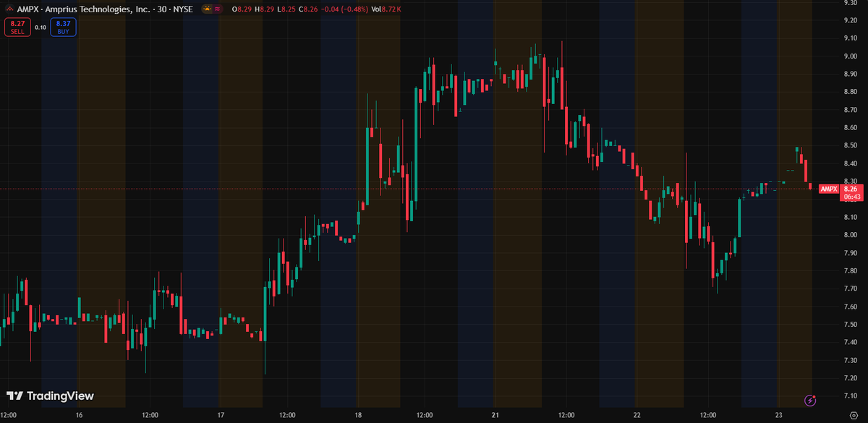Click the 06:43 bar countdown timer
This screenshot has width=868, height=423.
click(852, 197)
